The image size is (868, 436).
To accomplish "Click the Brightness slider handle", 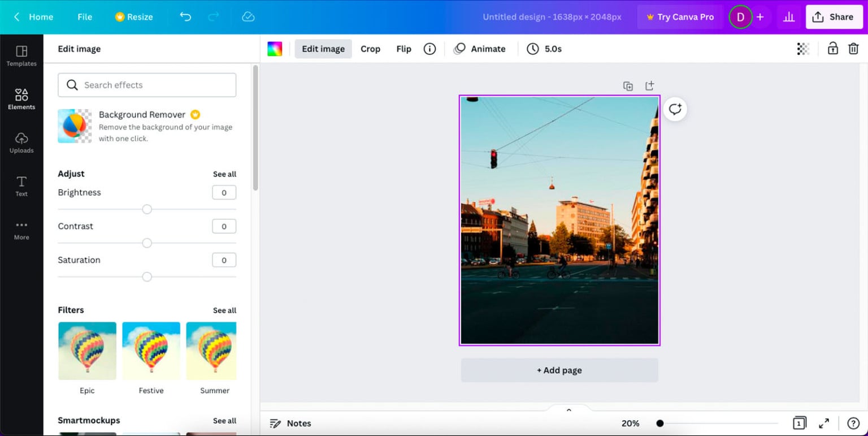I will [147, 209].
